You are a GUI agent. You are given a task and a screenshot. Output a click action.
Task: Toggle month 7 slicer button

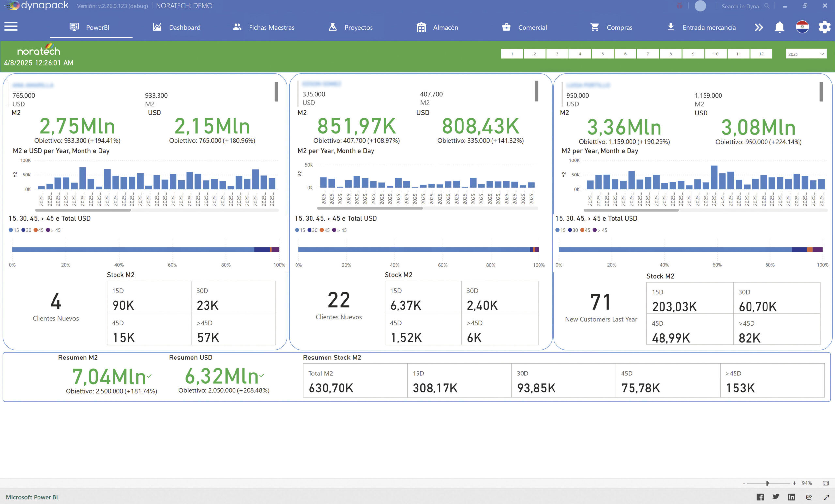(x=648, y=54)
